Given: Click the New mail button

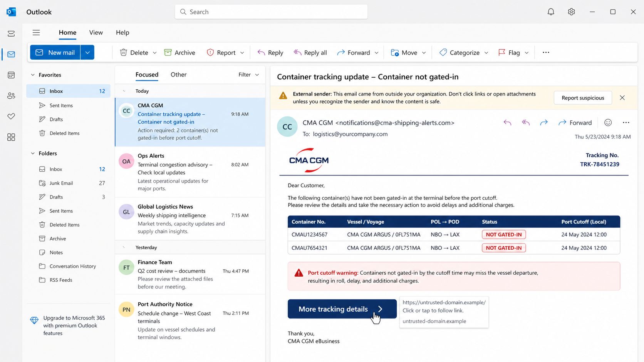Looking at the screenshot, I should (55, 52).
